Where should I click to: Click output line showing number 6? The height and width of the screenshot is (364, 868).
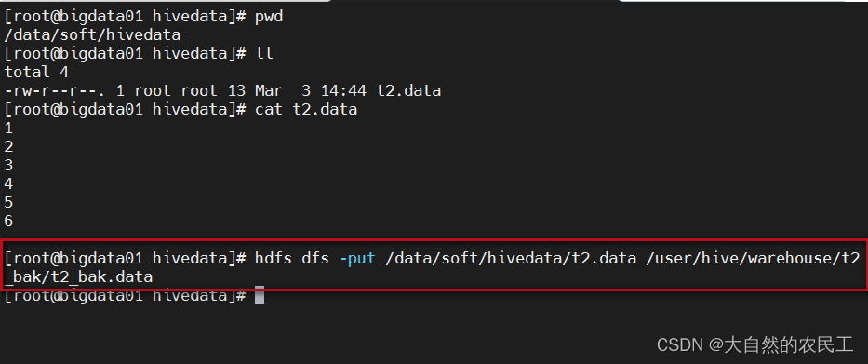pos(8,221)
